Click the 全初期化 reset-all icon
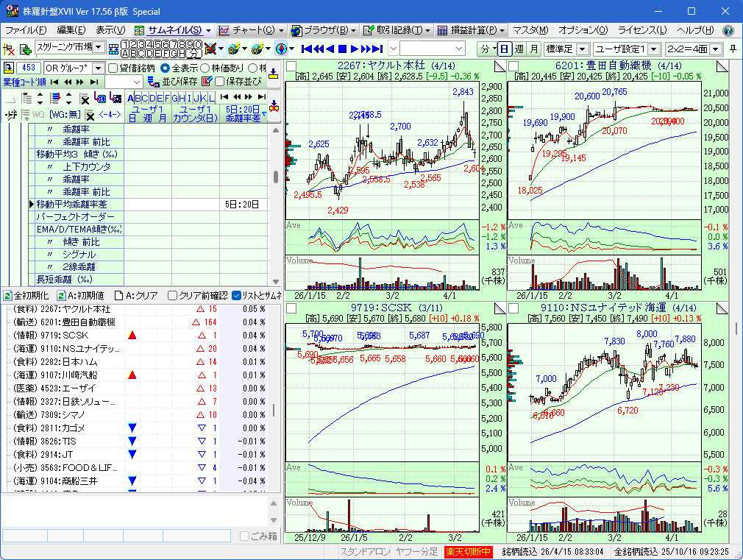The image size is (743, 560). pos(7,296)
